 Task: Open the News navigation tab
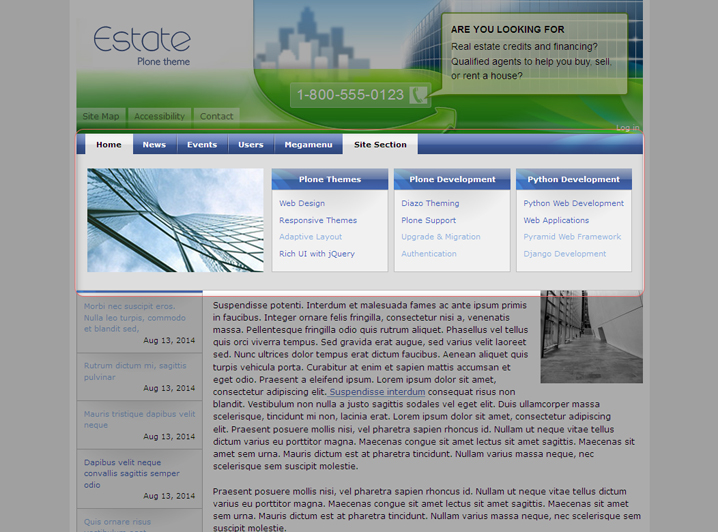point(154,145)
